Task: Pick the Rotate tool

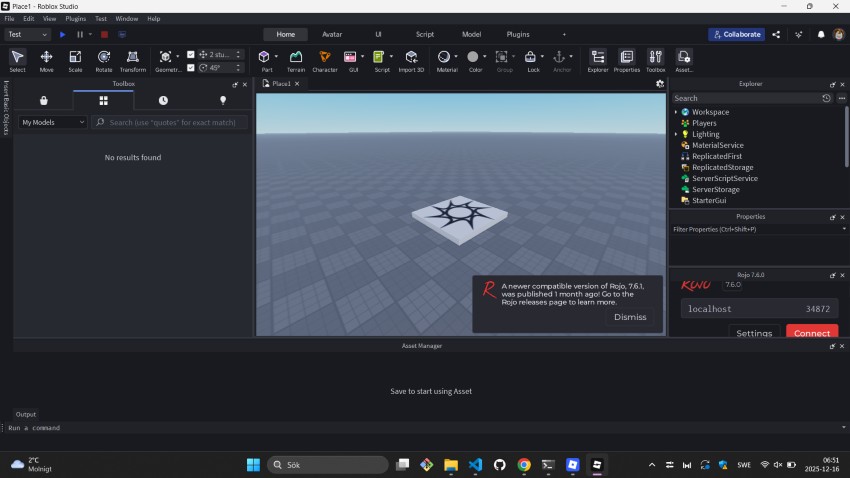Action: (104, 60)
